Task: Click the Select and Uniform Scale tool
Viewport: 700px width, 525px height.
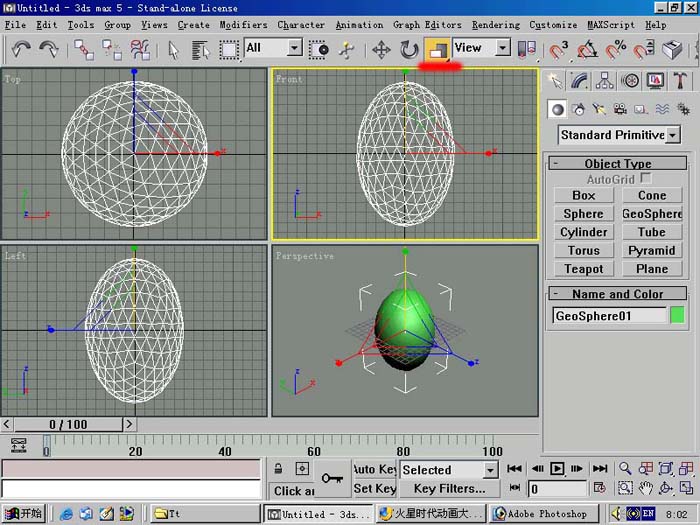Action: 438,49
